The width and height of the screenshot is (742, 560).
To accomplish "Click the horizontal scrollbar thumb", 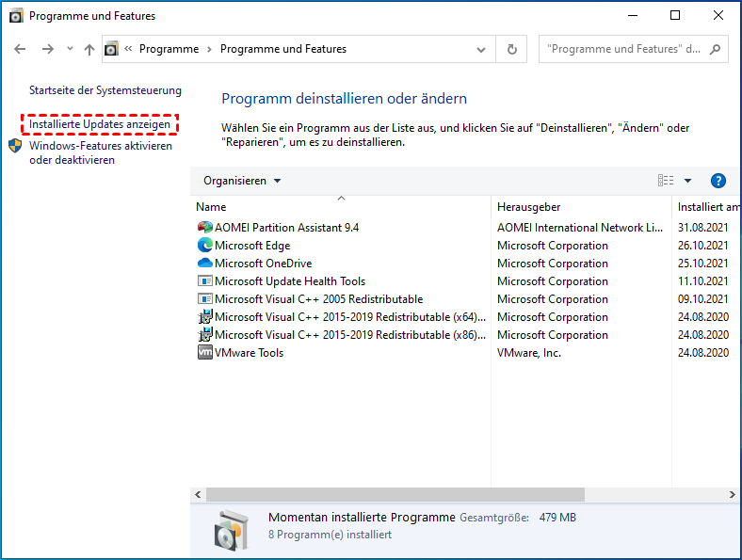I will coord(395,494).
